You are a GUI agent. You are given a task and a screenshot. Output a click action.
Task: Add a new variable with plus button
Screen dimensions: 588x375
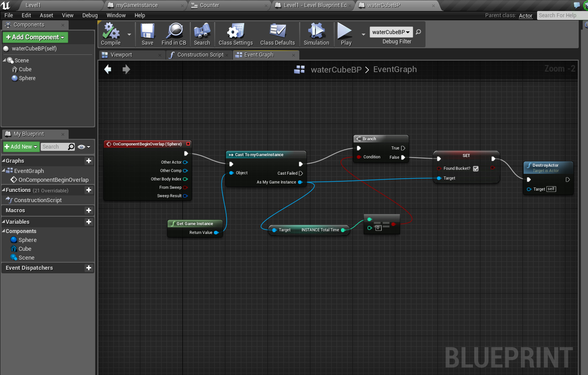click(x=89, y=222)
